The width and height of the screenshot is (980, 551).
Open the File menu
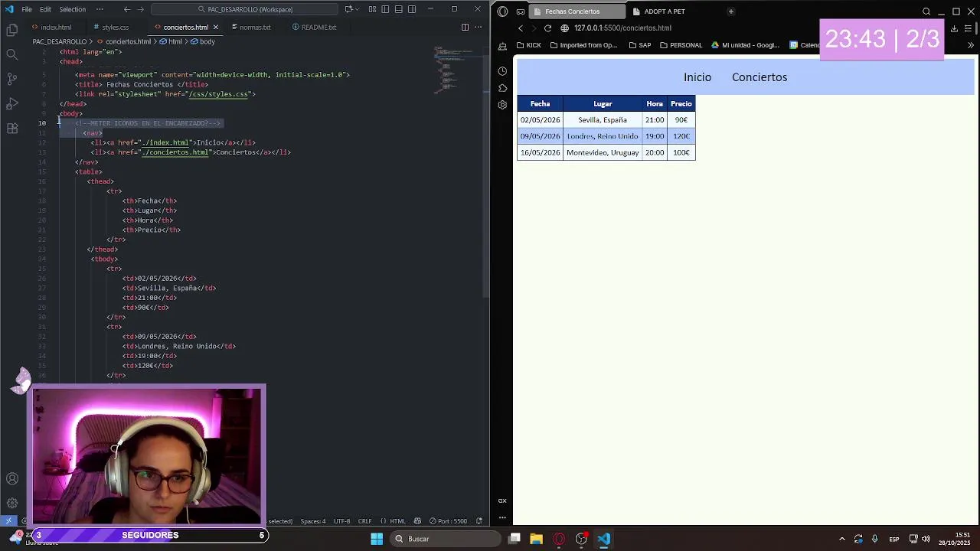tap(27, 9)
